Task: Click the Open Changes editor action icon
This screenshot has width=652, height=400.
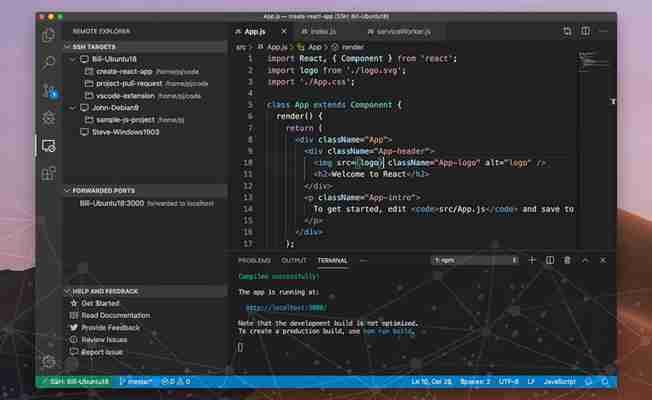Action: tap(567, 31)
